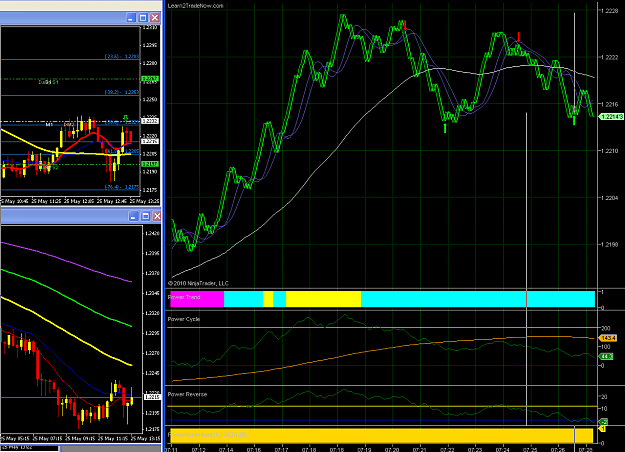Click the 1.2198 price axis label

point(609,244)
